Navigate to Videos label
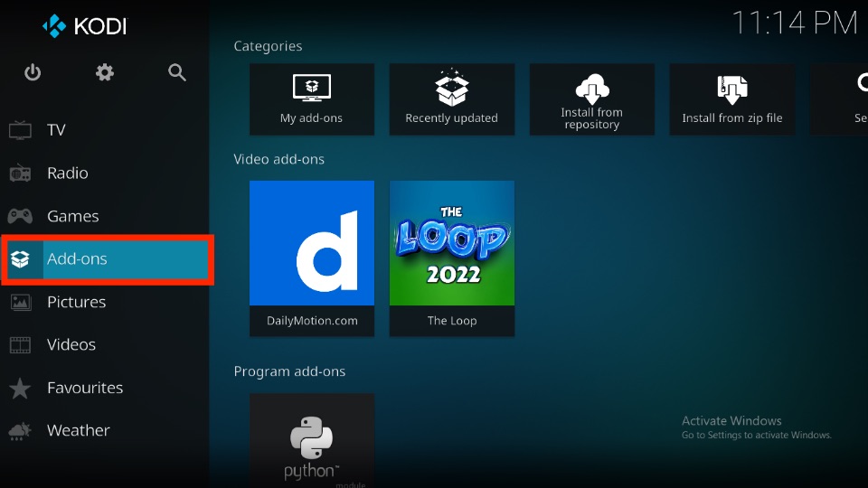This screenshot has height=488, width=868. [71, 344]
